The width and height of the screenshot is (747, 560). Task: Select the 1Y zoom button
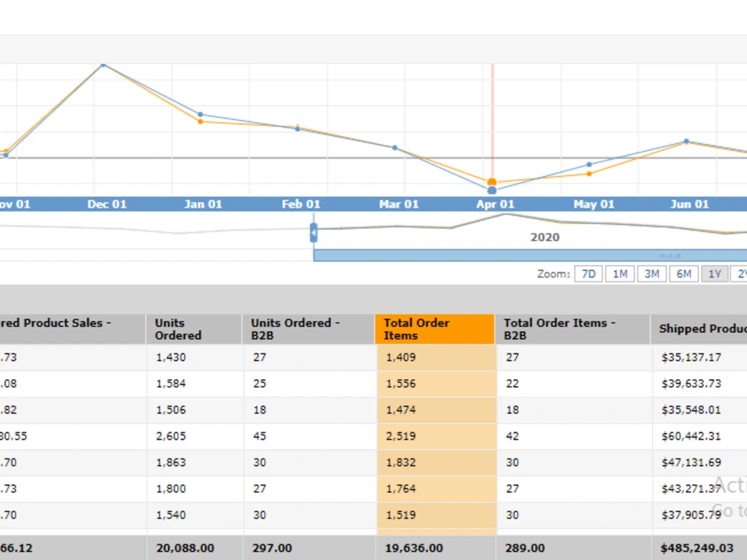pos(715,274)
